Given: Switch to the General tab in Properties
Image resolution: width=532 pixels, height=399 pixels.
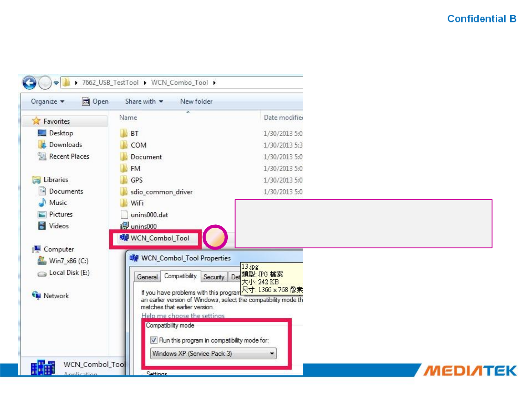Looking at the screenshot, I should click(147, 277).
